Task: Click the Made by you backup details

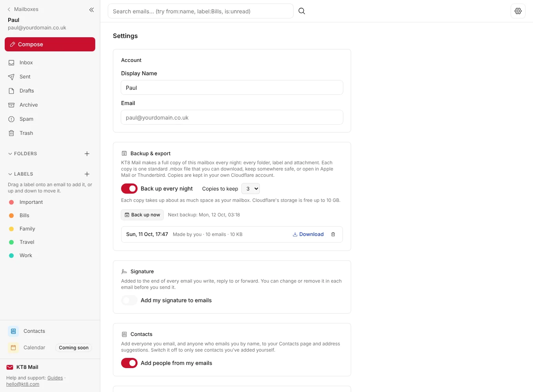Action: coord(208,234)
